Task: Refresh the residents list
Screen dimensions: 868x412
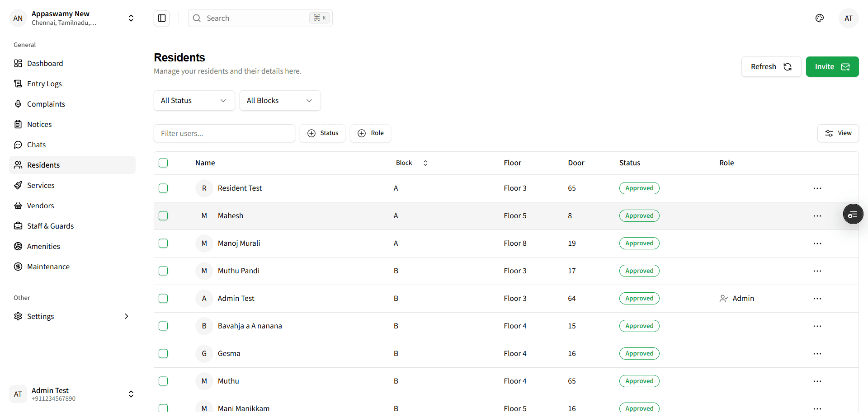Action: pos(771,67)
